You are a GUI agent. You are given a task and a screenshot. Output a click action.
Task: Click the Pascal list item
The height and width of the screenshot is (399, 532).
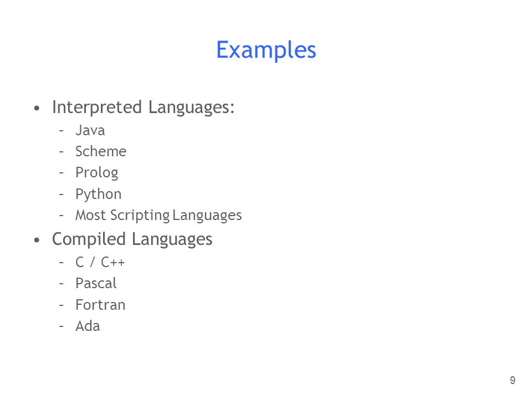click(96, 283)
